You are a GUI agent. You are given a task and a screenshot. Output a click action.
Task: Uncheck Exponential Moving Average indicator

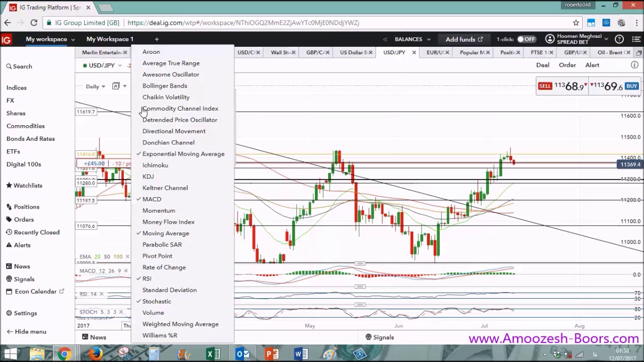[183, 154]
